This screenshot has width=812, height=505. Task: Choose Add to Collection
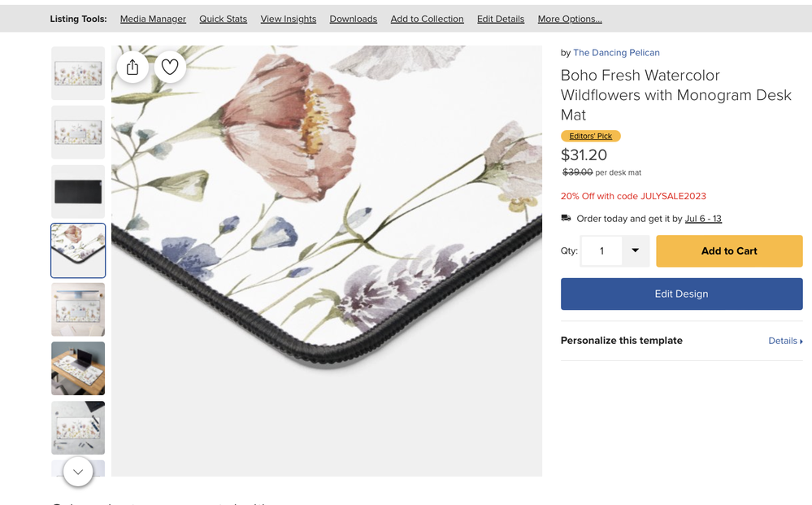coord(427,19)
